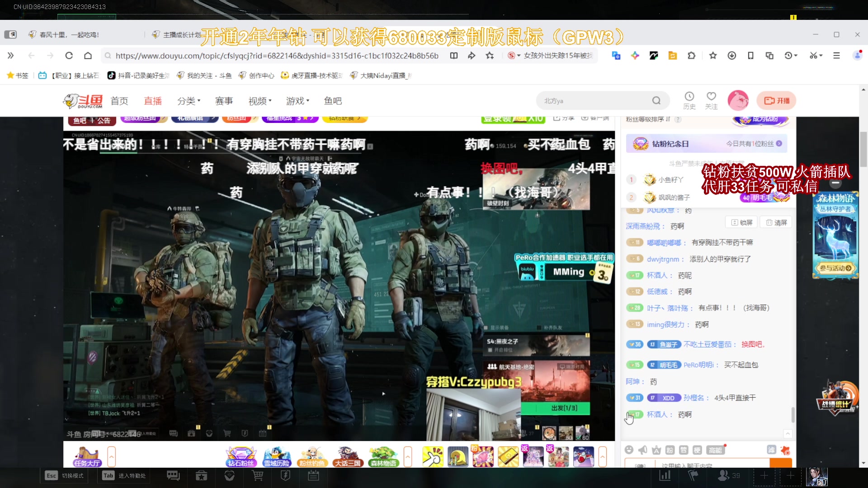Expand browser toolbar overflow chevrons
This screenshot has height=488, width=868.
pos(10,56)
